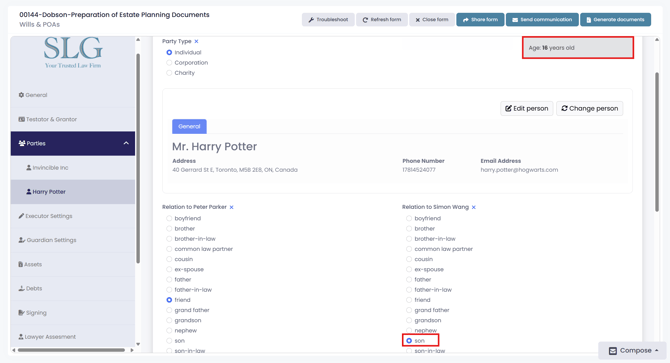
Task: Open Lawyer Assessment section
Action: 73,337
